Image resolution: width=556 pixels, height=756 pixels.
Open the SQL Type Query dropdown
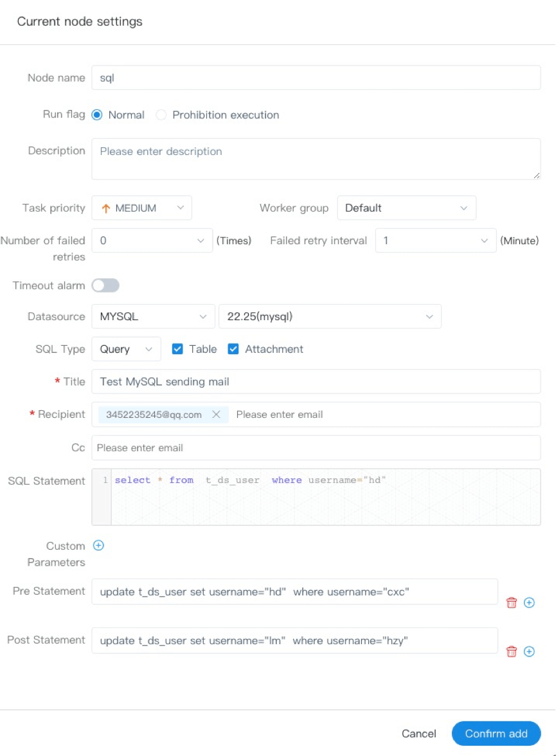pos(126,349)
